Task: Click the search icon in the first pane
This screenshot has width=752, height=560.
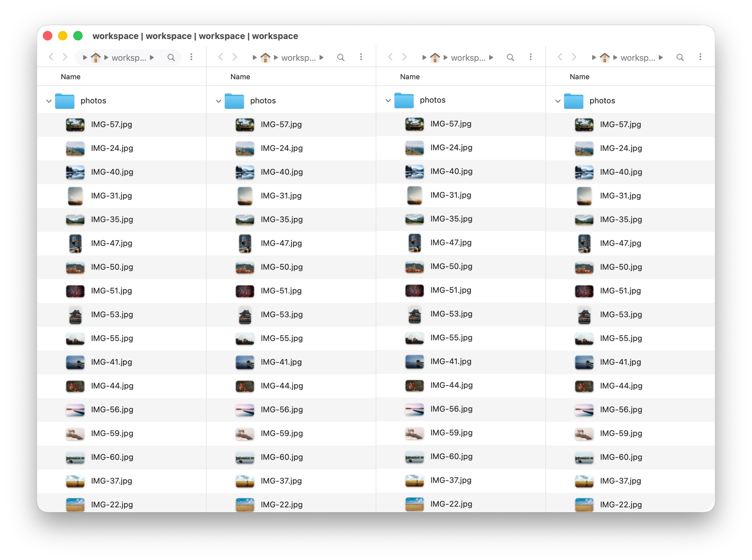Action: pos(171,57)
